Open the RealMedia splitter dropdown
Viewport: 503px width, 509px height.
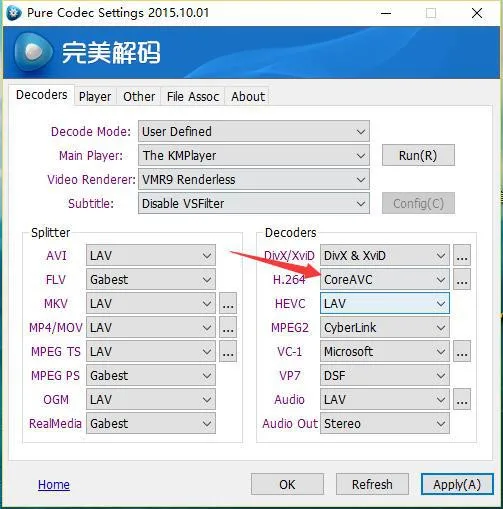pos(151,423)
